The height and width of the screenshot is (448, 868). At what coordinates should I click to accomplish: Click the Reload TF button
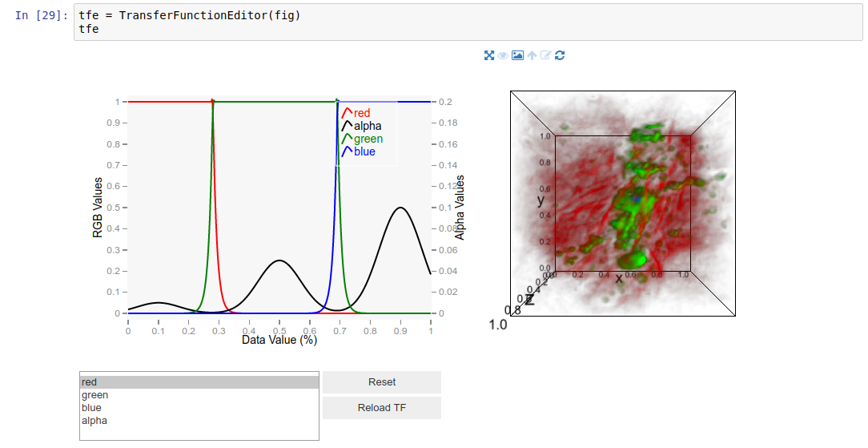coord(382,408)
